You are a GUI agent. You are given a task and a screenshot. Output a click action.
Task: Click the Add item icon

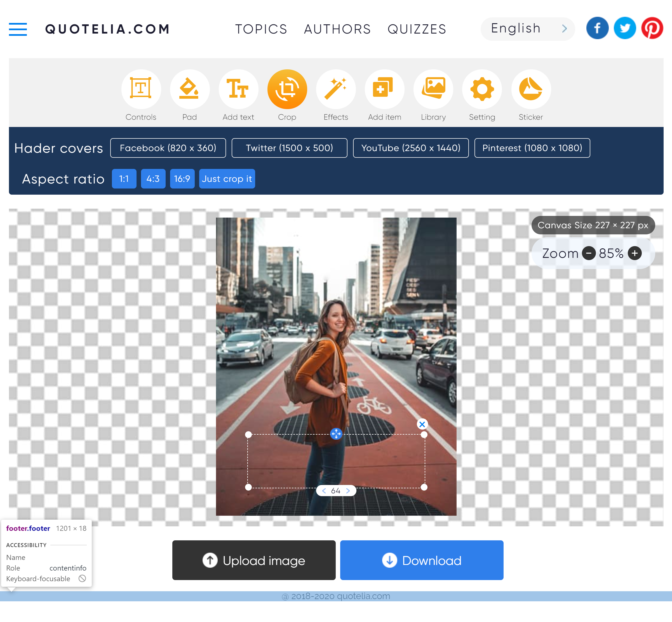[x=384, y=89]
